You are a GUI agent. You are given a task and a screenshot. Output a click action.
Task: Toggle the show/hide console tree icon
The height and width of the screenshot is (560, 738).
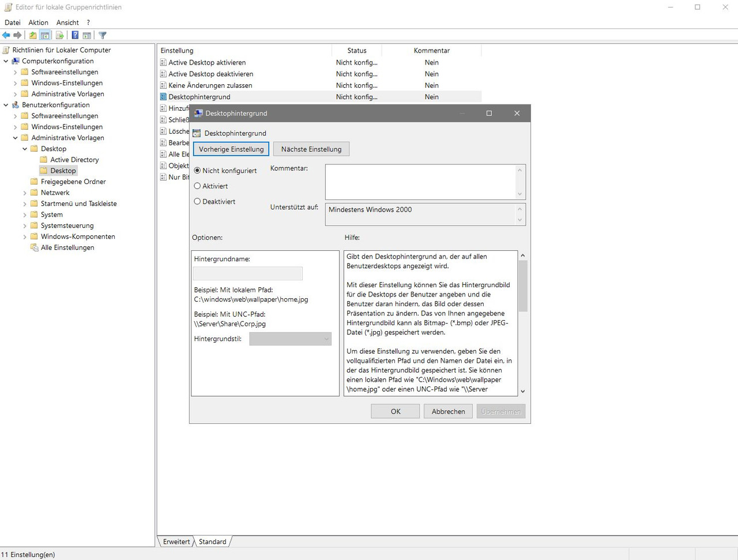(44, 35)
